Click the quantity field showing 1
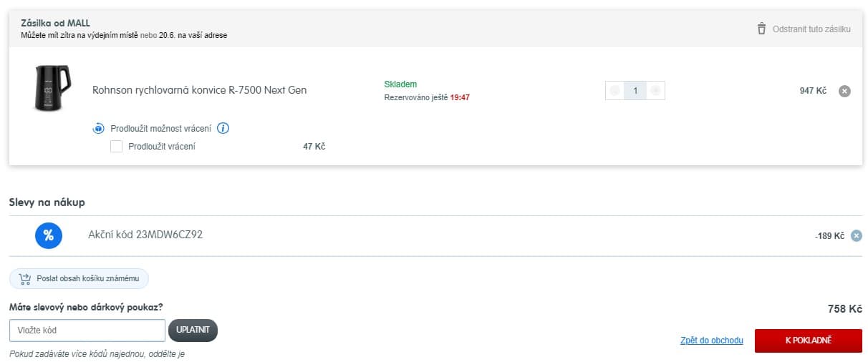 [x=635, y=91]
